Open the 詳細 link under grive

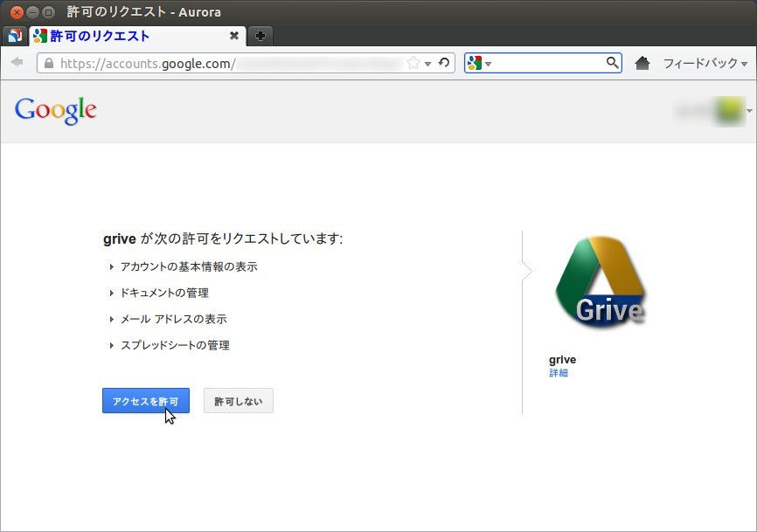pyautogui.click(x=559, y=373)
